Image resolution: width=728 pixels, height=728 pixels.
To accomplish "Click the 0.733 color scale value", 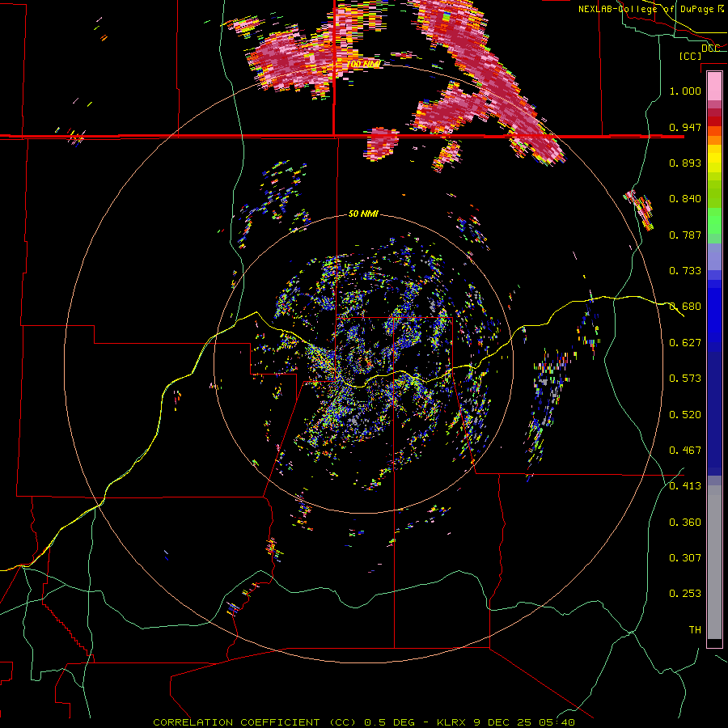I will (685, 270).
